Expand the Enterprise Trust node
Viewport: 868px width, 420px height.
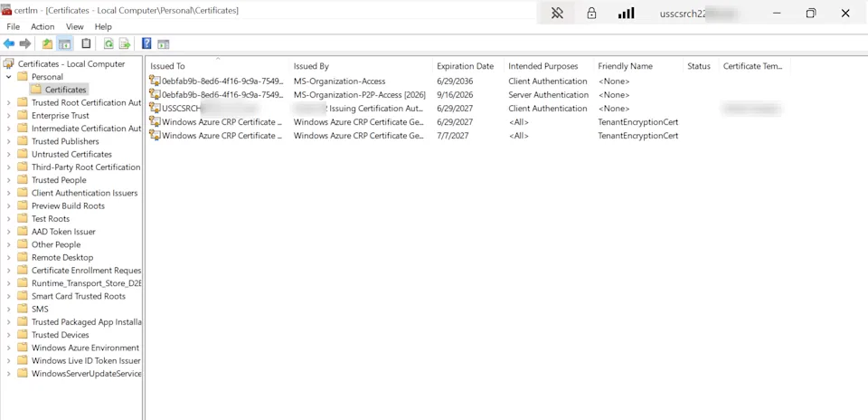coord(8,115)
